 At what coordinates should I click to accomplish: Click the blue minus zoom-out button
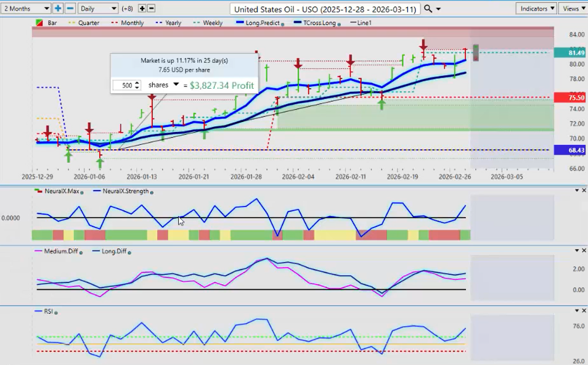coord(70,9)
